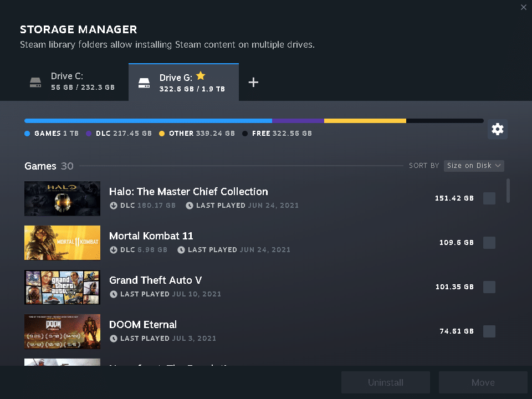This screenshot has height=399, width=532.
Task: Click the dark Free segment of storage bar
Action: pos(445,121)
